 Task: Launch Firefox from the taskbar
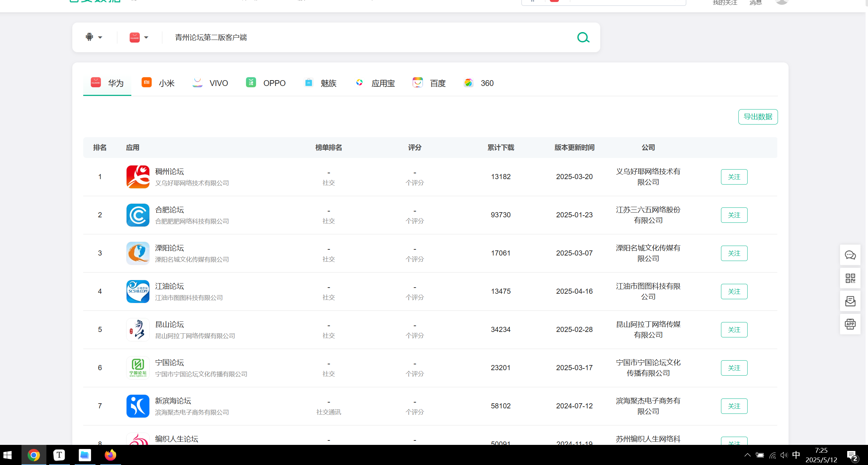coord(110,455)
